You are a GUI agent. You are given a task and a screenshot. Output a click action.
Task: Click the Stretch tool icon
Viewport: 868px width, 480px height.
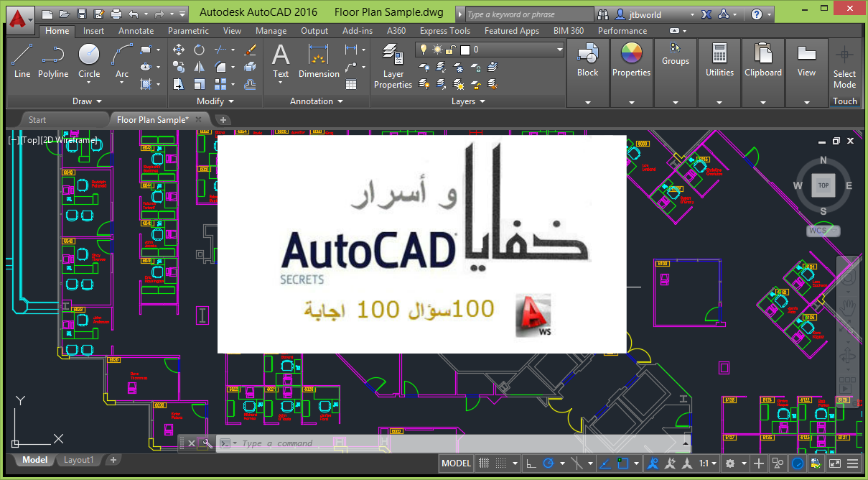point(179,84)
